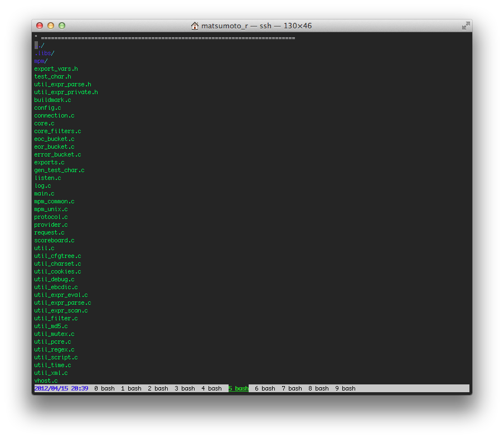Image resolution: width=504 pixels, height=439 pixels.
Task: Click the green zoom window button
Action: 62,26
